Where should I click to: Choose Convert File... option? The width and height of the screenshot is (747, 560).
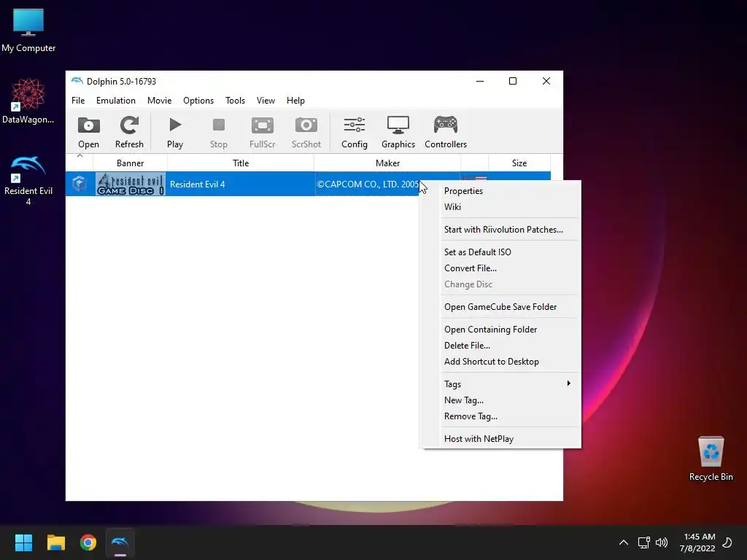coord(500,268)
